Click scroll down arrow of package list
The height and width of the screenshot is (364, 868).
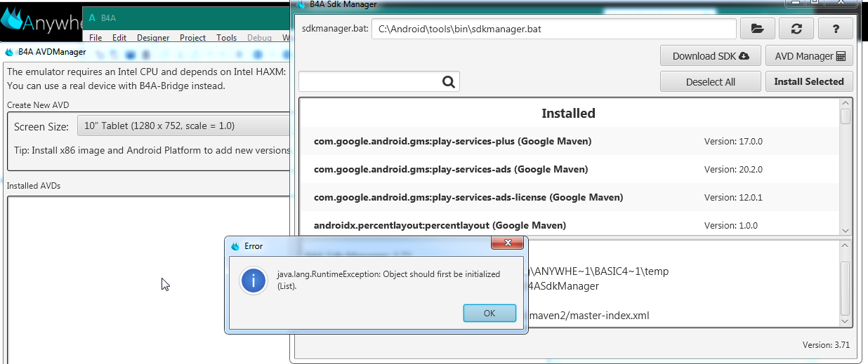coord(846,231)
